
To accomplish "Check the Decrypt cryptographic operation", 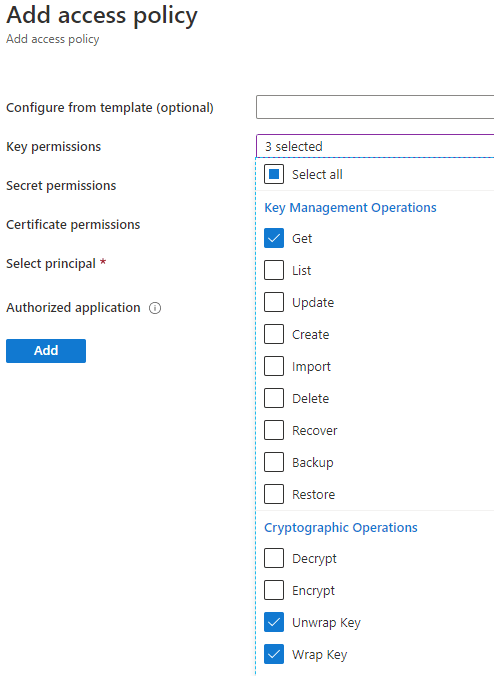I will pyautogui.click(x=274, y=558).
